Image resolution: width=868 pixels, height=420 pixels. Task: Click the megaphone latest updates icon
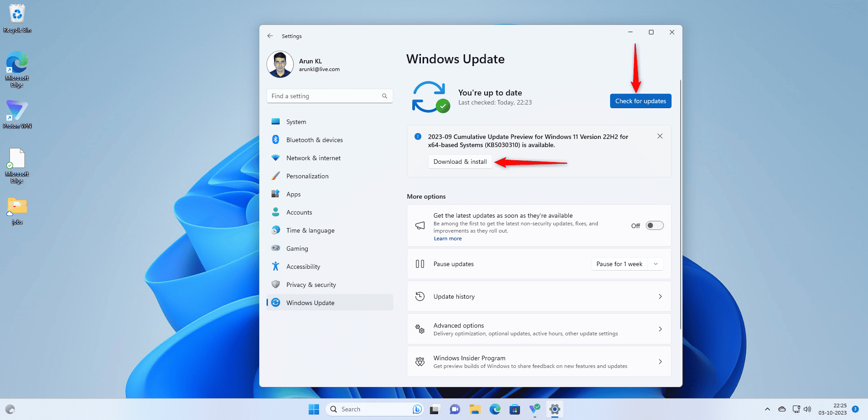click(x=420, y=225)
